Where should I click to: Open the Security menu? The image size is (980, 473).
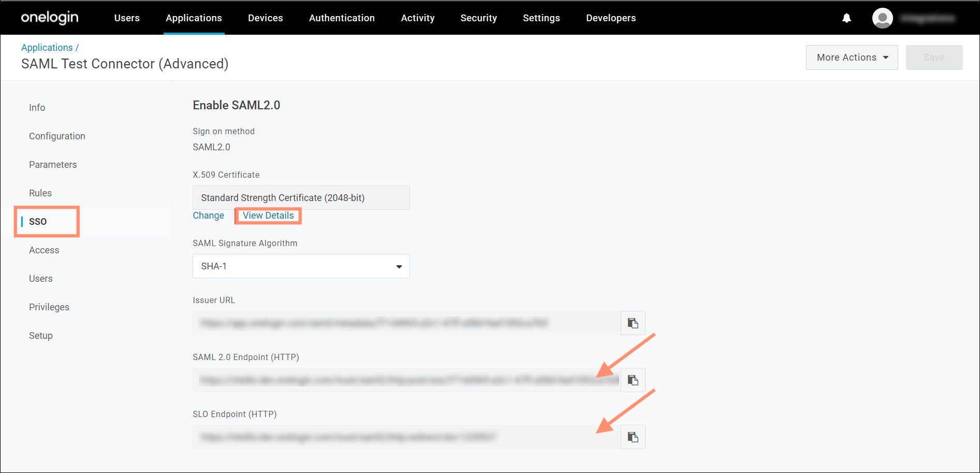[478, 18]
